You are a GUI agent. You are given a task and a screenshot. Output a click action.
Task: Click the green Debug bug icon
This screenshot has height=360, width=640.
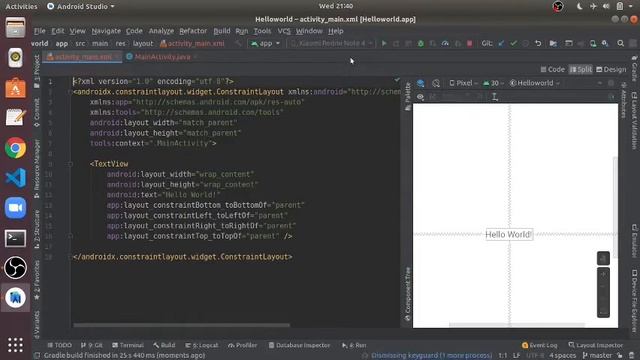(420, 43)
